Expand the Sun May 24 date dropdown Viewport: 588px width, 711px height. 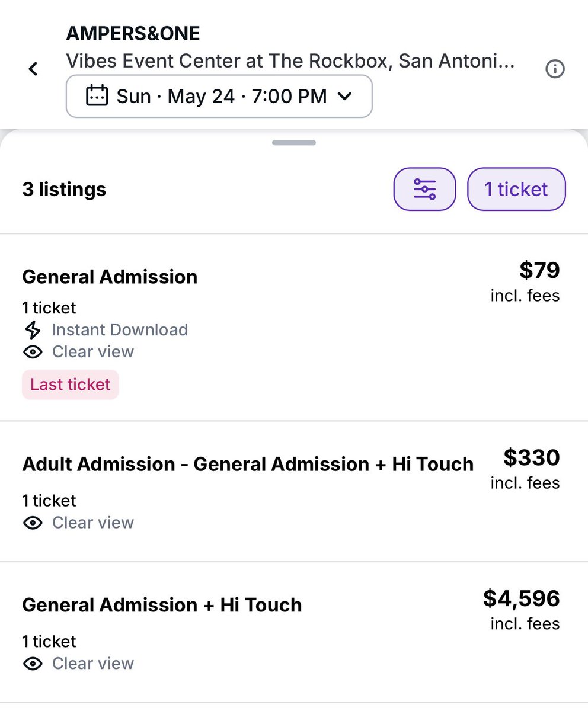click(219, 96)
